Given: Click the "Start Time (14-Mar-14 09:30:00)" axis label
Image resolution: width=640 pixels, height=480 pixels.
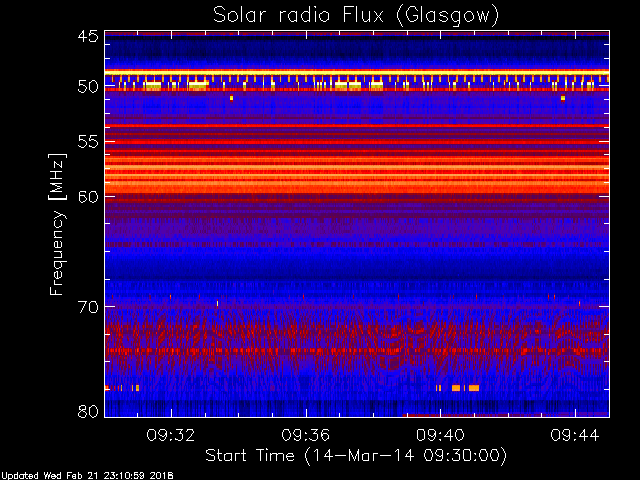Looking at the screenshot, I should tap(356, 456).
